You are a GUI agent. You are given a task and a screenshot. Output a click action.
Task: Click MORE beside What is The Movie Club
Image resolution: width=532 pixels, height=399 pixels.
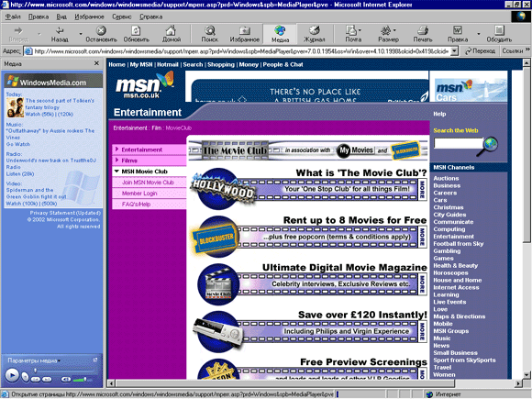pyautogui.click(x=422, y=189)
